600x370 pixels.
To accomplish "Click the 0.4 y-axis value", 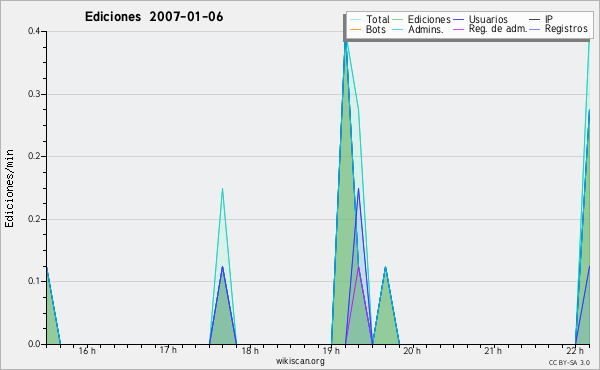I will click(x=34, y=31).
